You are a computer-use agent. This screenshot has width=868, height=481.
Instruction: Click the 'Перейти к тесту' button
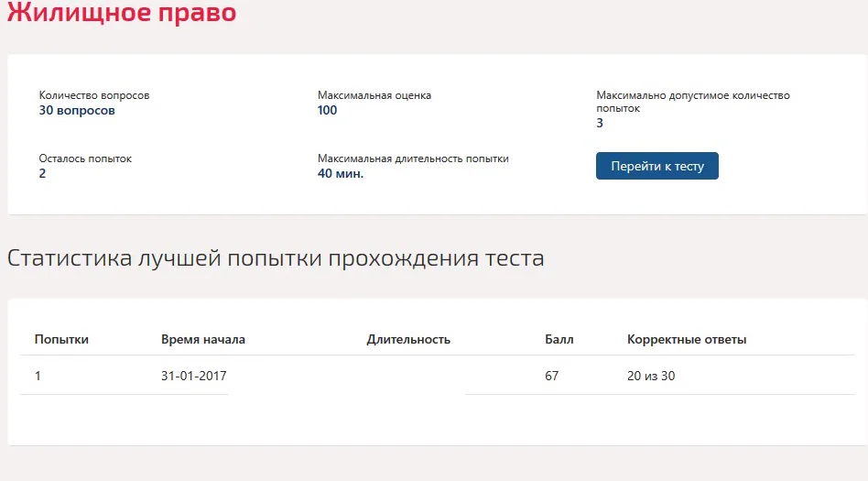(657, 166)
